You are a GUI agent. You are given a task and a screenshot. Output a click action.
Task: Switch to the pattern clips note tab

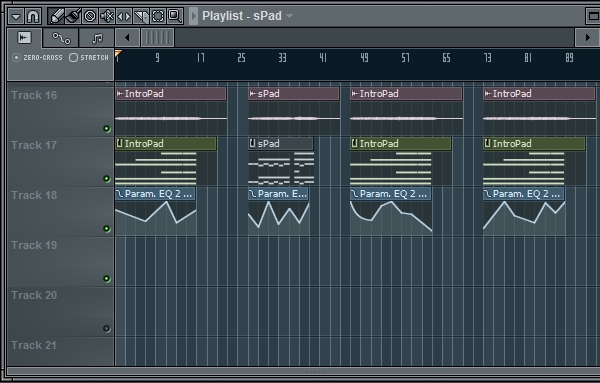point(97,38)
